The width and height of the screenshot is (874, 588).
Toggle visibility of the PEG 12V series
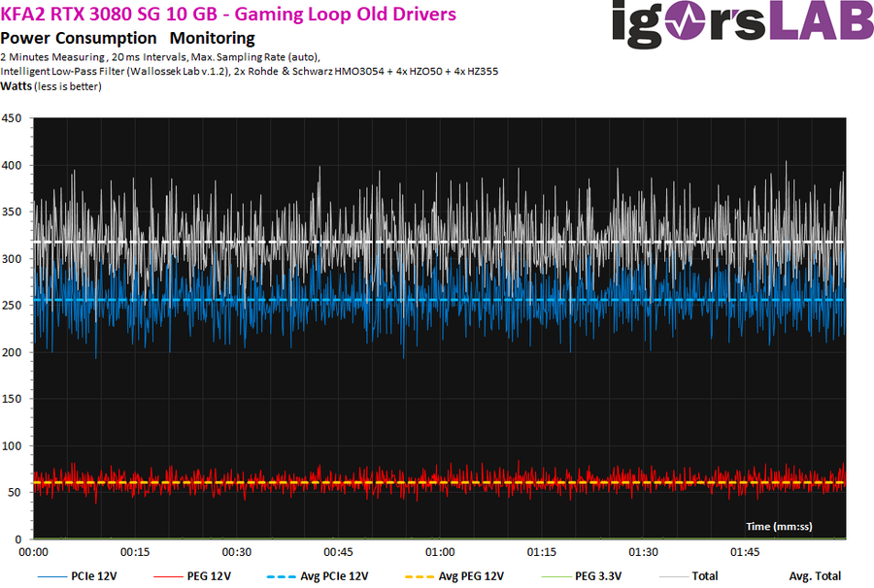tap(209, 575)
